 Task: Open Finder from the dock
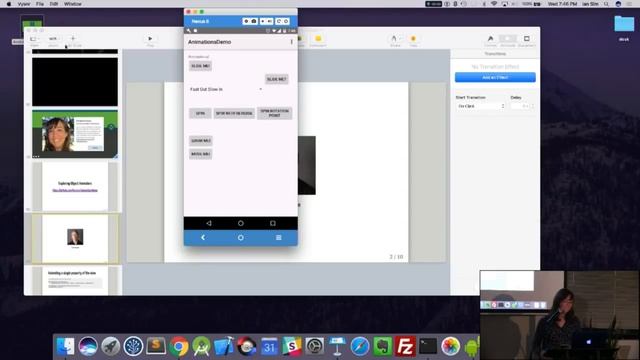pos(65,346)
